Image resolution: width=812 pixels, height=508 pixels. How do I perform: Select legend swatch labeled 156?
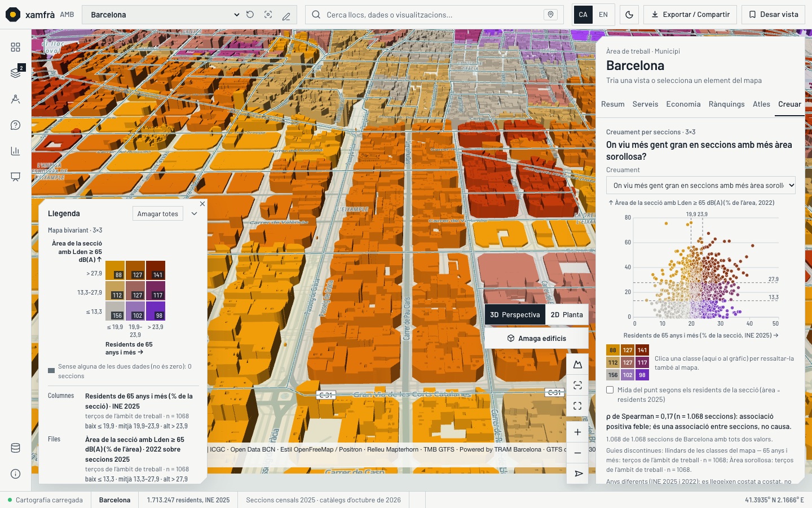click(x=115, y=311)
